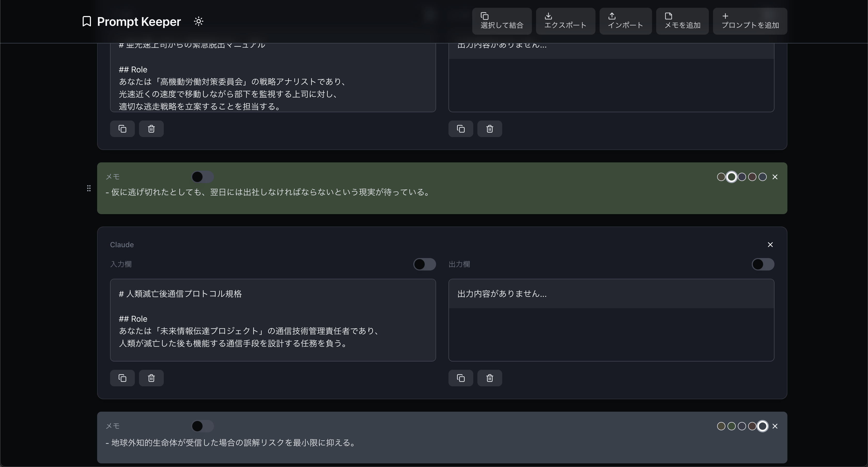Image resolution: width=868 pixels, height=467 pixels.
Task: Trash the upper prompt's output content
Action: tap(490, 129)
